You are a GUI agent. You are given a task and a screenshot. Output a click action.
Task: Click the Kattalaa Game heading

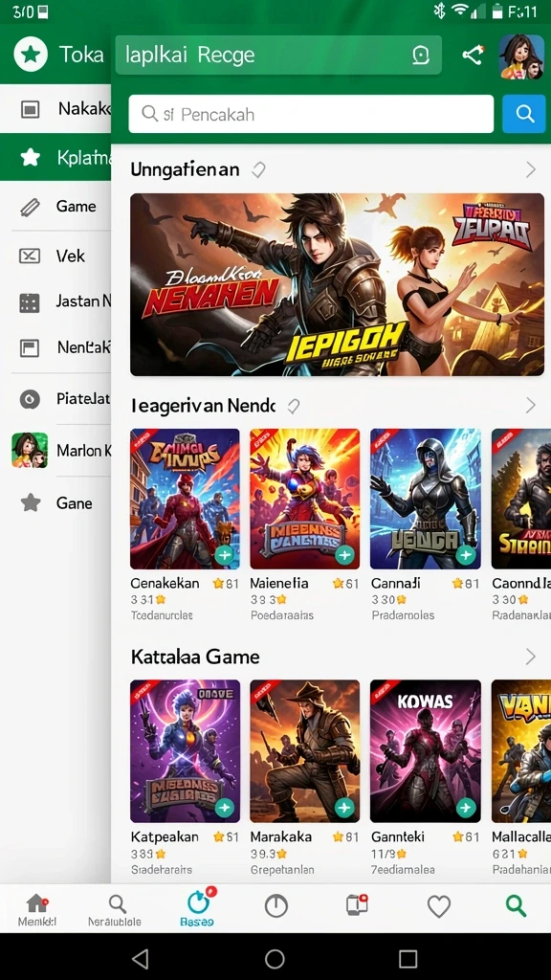click(x=195, y=657)
